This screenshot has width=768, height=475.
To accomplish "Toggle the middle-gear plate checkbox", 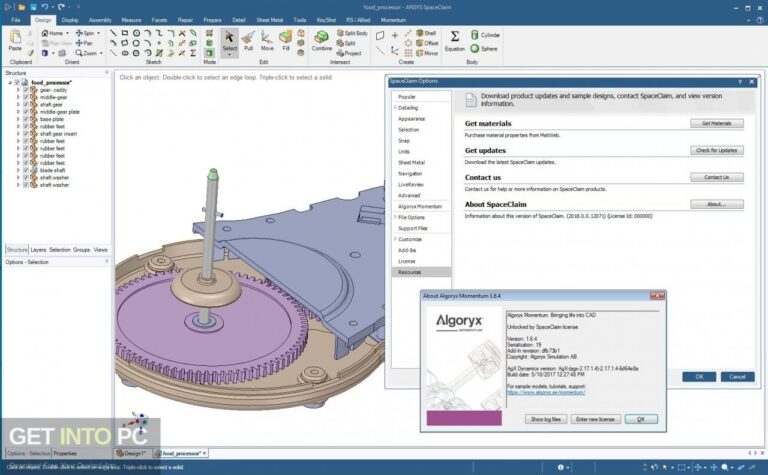I will pos(26,112).
